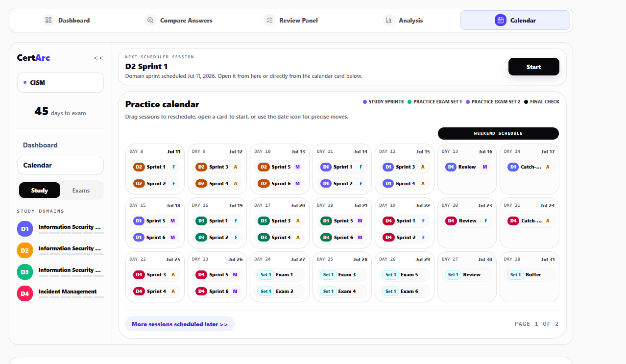Click the "Jul 30" date on Day 27
The height and width of the screenshot is (364, 626).
point(485,260)
